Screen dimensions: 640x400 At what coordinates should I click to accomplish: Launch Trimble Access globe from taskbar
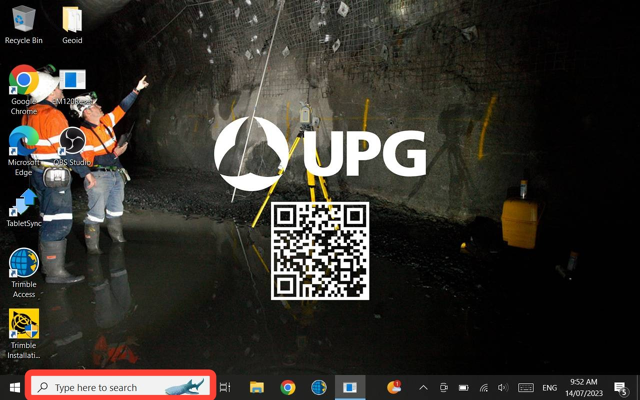[x=319, y=387]
